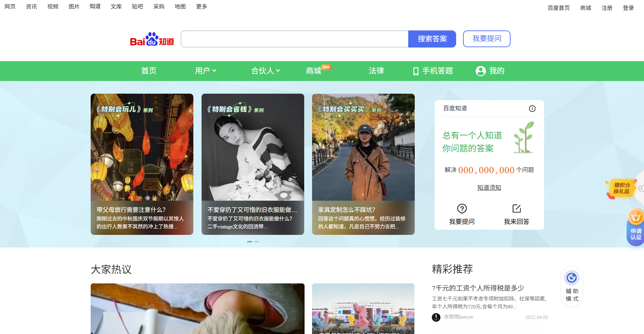This screenshot has width=644, height=334.
Task: Open 带父母旅行需要注意什么? article title
Action: click(x=131, y=210)
